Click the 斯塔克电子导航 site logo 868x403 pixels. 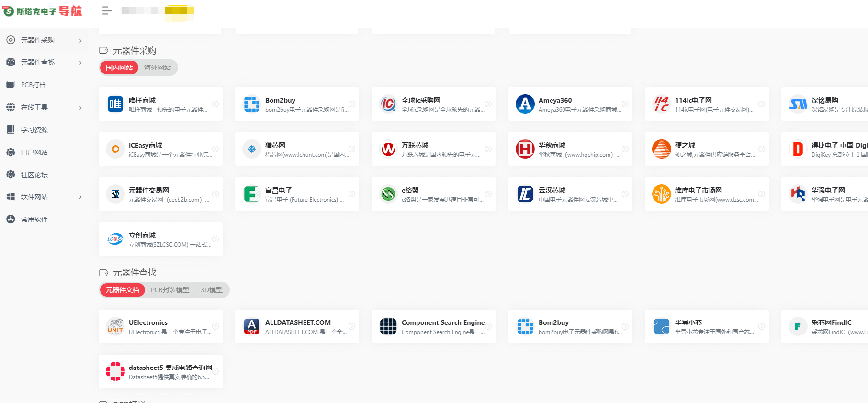[x=43, y=11]
